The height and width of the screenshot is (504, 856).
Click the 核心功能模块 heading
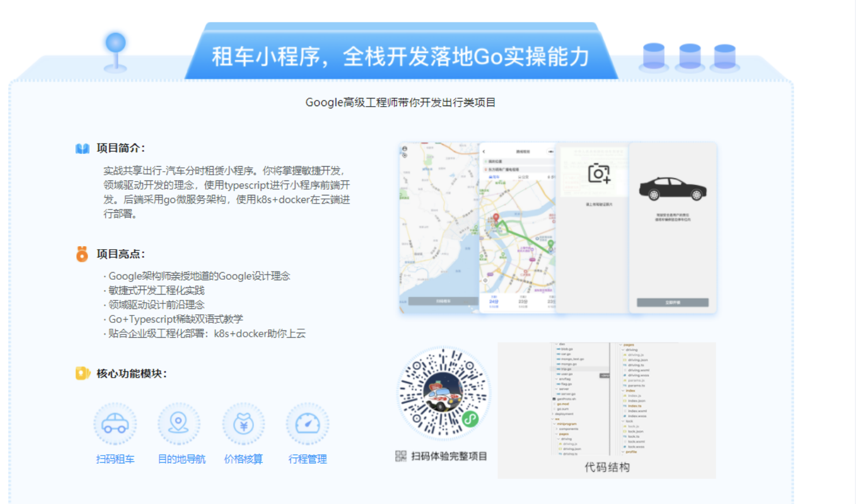point(132,373)
